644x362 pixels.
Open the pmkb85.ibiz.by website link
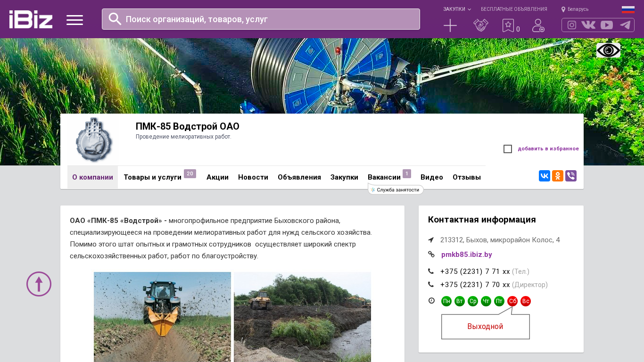pyautogui.click(x=466, y=255)
